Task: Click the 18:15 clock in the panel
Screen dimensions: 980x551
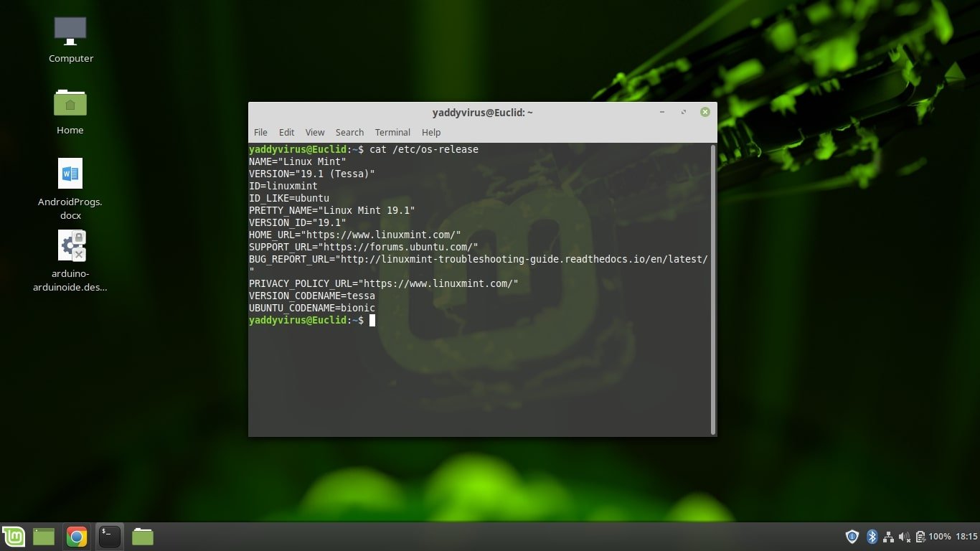Action: point(966,536)
